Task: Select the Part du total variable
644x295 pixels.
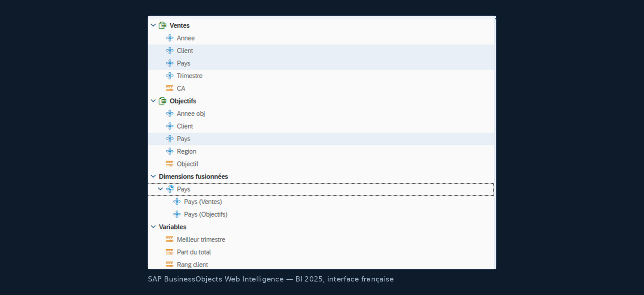Action: pyautogui.click(x=194, y=252)
